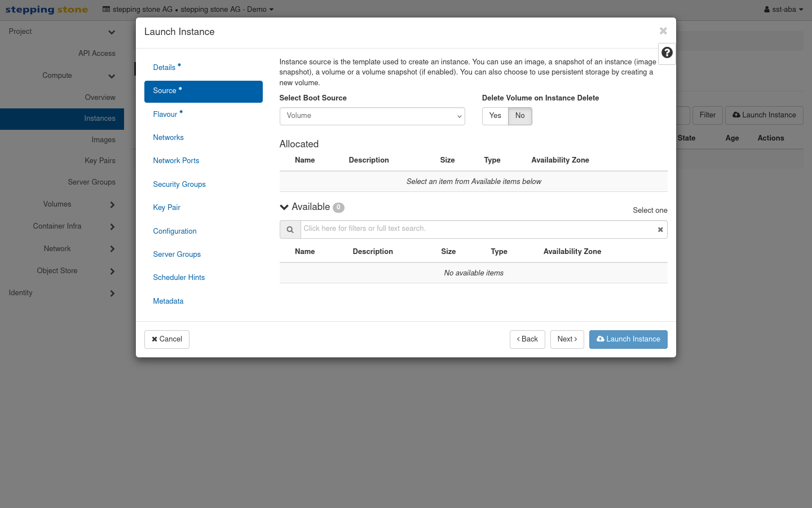Viewport: 812px width, 508px height.
Task: Click the filters or full text search field
Action: 484,230
